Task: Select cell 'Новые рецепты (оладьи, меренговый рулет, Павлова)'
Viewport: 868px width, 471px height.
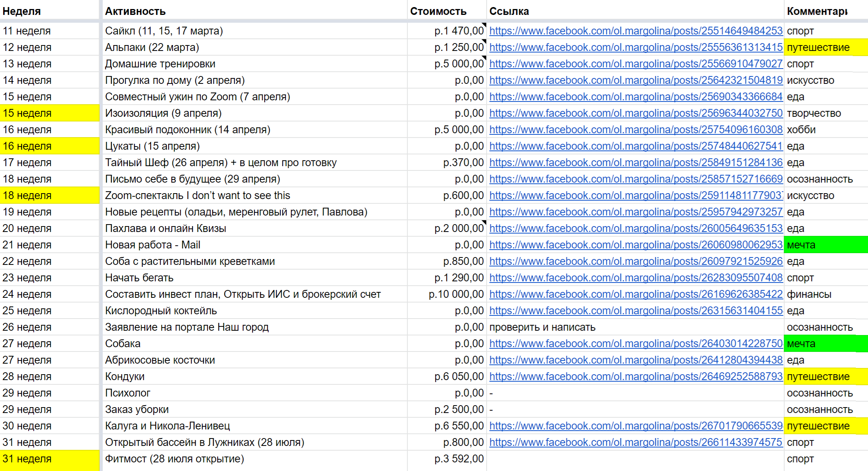Action: point(254,212)
